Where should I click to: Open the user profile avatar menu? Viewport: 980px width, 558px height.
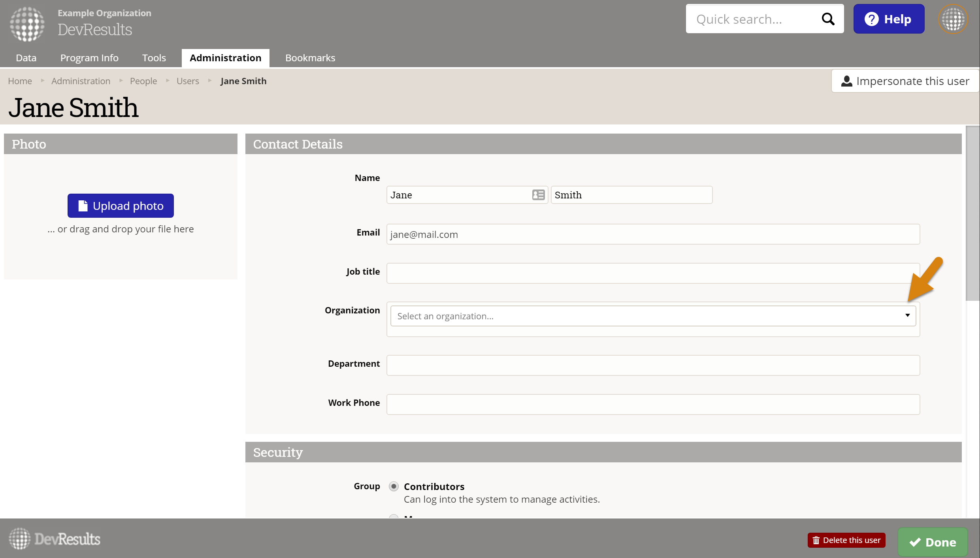953,19
